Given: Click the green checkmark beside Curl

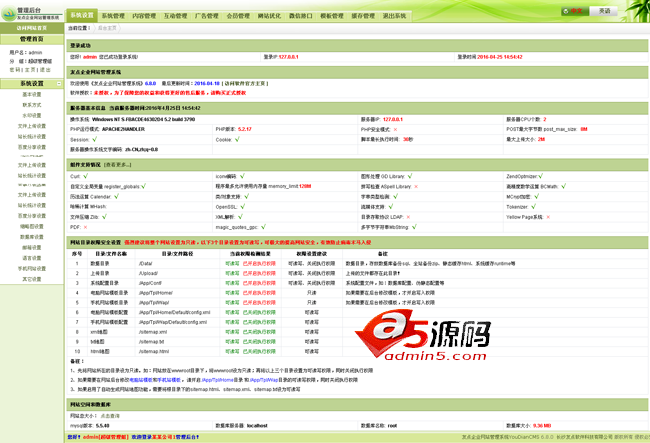Looking at the screenshot, I should pyautogui.click(x=85, y=176).
